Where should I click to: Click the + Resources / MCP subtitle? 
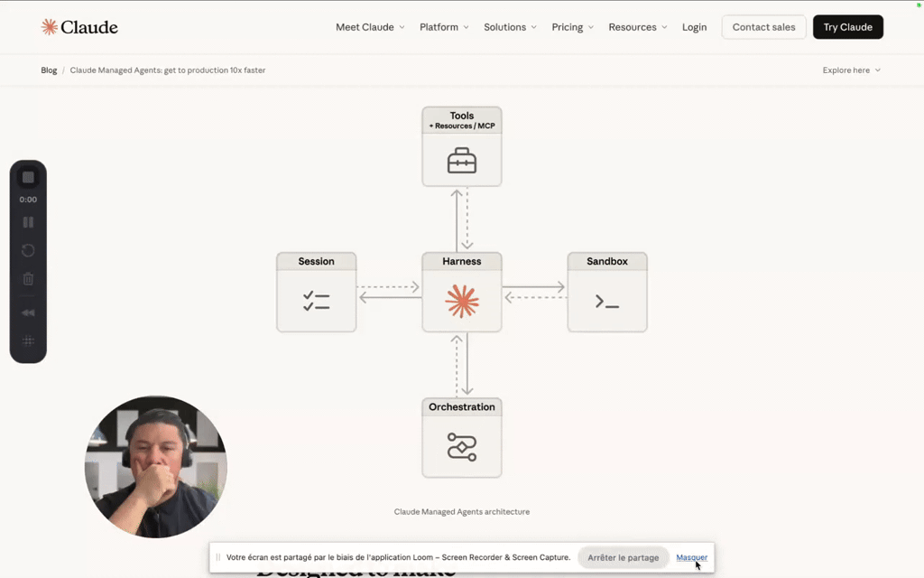click(462, 126)
